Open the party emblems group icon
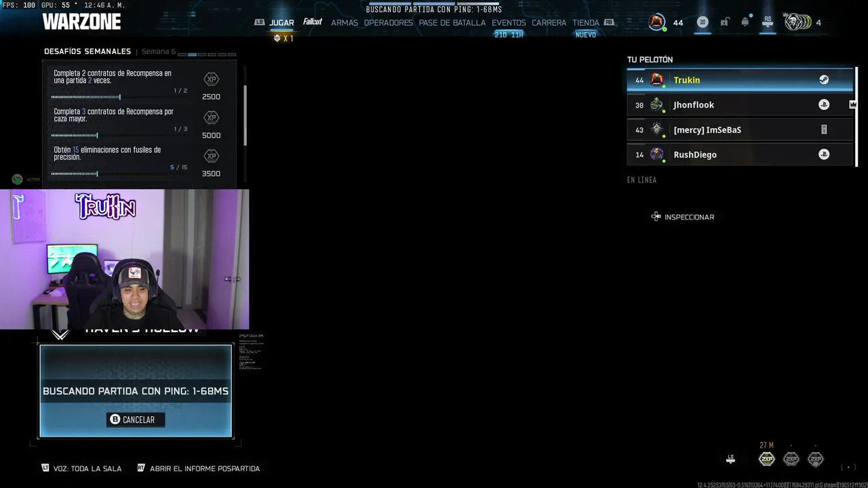 click(797, 22)
